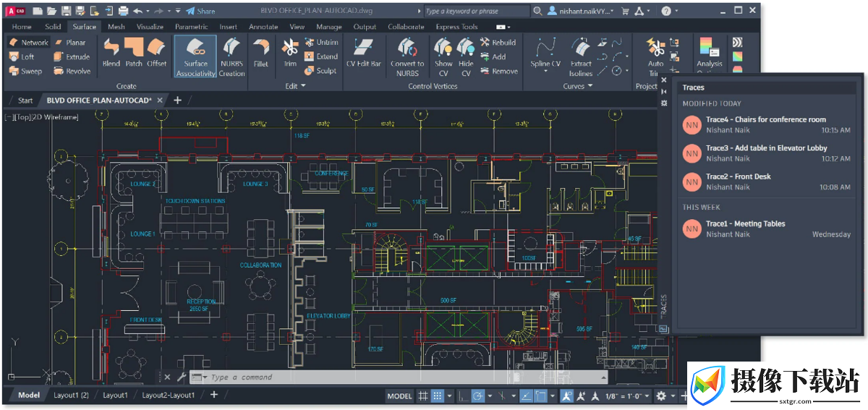
Task: Click the Share button
Action: pyautogui.click(x=200, y=11)
